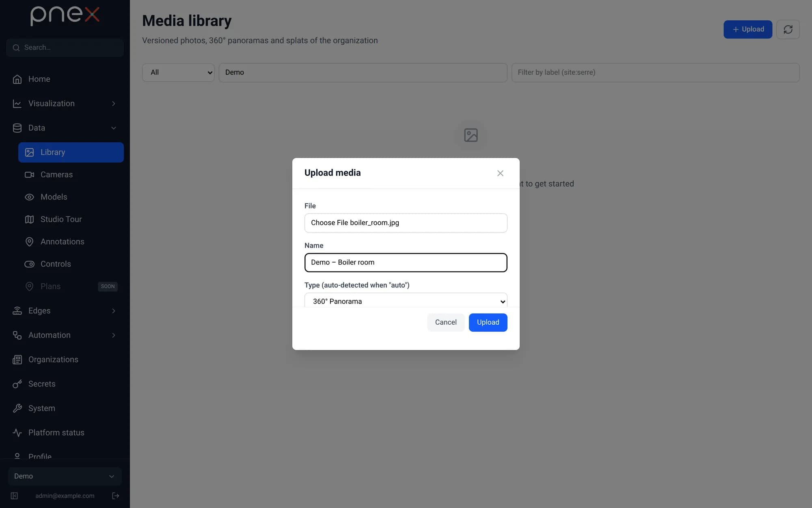Close the Upload media dialog
The height and width of the screenshot is (508, 812).
(x=500, y=173)
